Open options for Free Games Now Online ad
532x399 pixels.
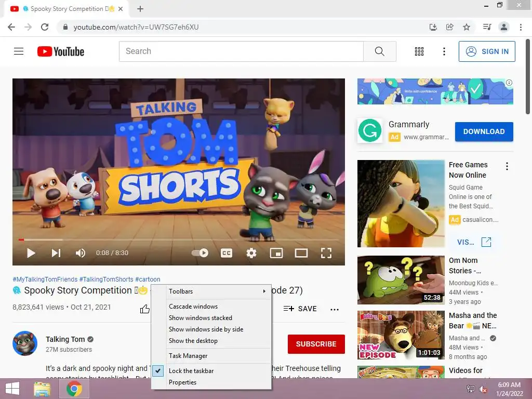coord(507,166)
